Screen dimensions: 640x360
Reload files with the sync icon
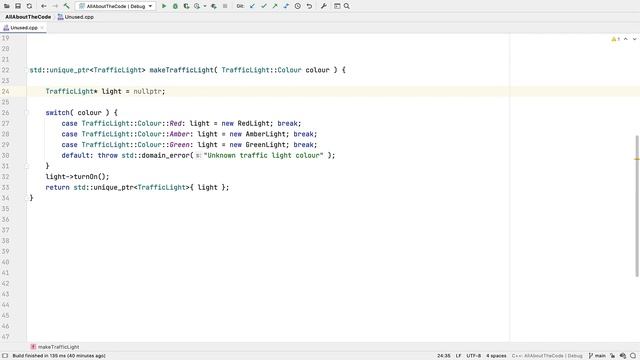coord(29,6)
